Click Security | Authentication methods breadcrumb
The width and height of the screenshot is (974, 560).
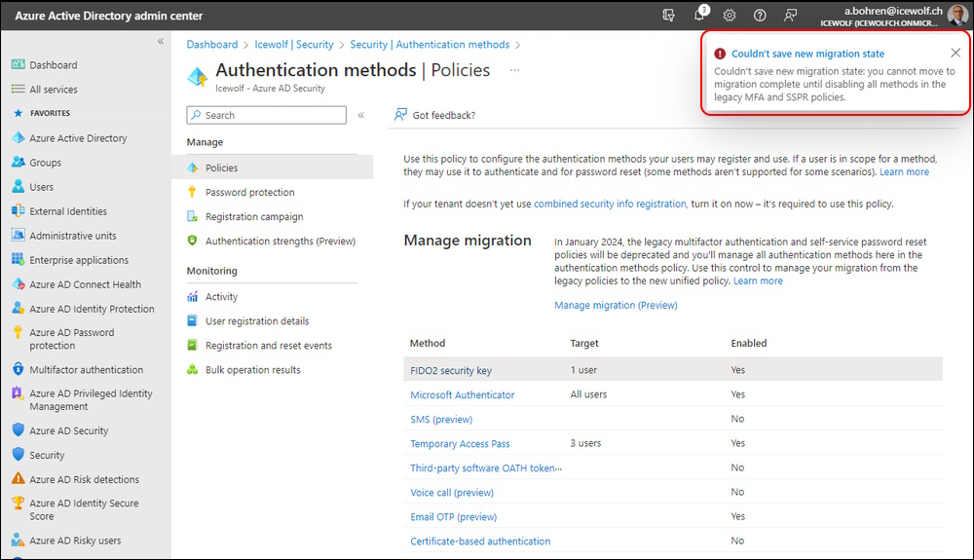pyautogui.click(x=430, y=45)
